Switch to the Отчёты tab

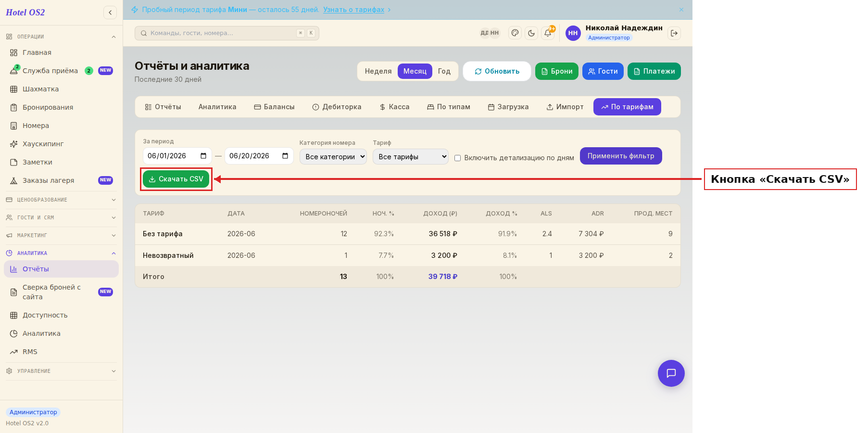tap(163, 107)
